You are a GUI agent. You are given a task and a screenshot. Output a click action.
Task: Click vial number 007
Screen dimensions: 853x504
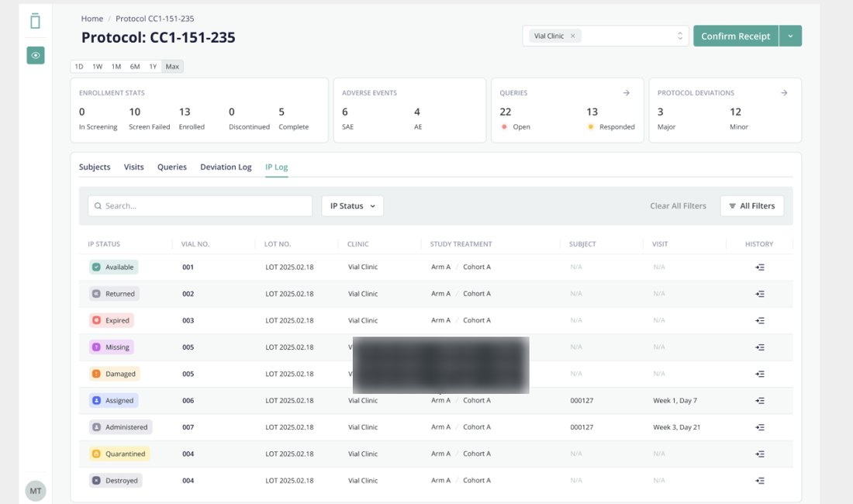188,427
